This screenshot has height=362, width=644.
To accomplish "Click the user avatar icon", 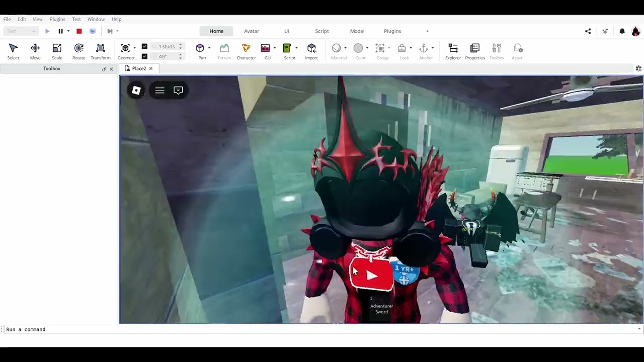I will click(x=636, y=31).
